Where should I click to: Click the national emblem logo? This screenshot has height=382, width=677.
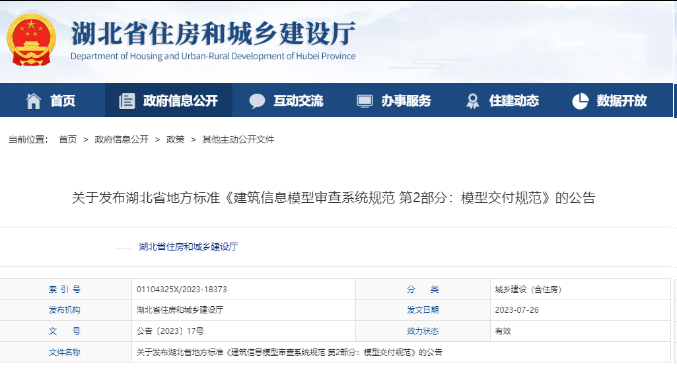pyautogui.click(x=31, y=40)
